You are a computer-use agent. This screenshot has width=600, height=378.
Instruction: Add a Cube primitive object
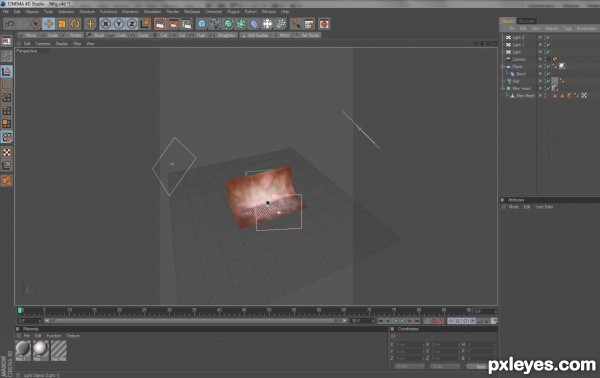(202, 24)
